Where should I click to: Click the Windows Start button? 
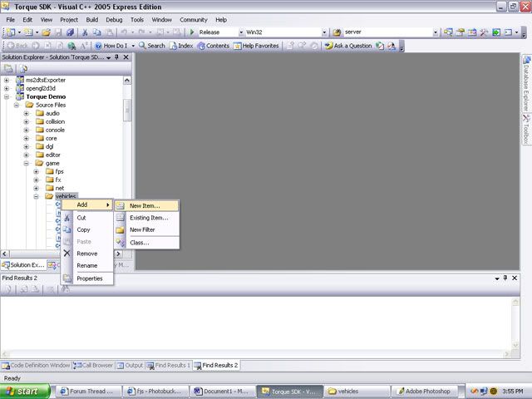[x=22, y=390]
